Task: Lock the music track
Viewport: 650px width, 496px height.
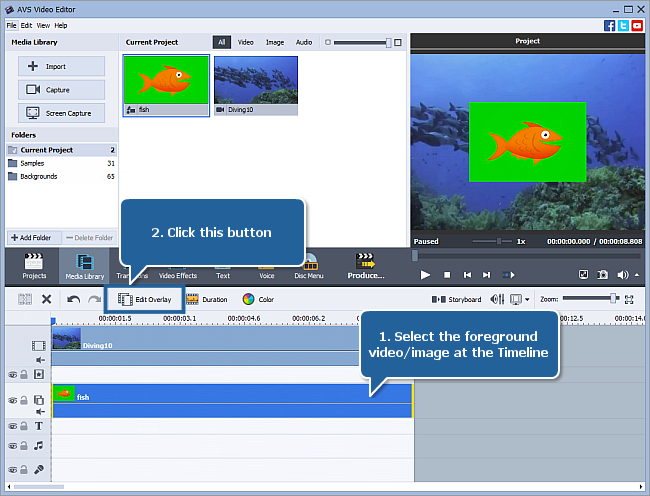Action: point(24,445)
